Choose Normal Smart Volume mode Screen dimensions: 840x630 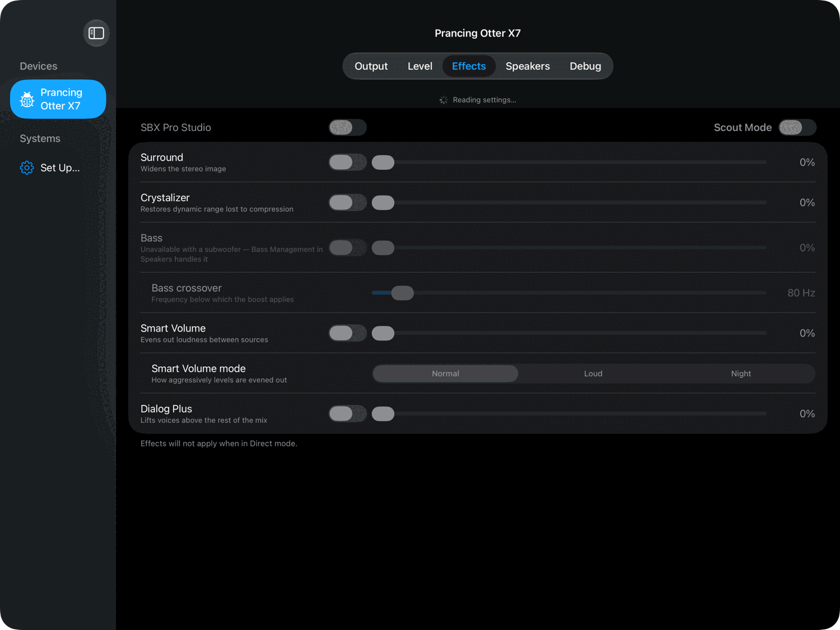coord(445,374)
